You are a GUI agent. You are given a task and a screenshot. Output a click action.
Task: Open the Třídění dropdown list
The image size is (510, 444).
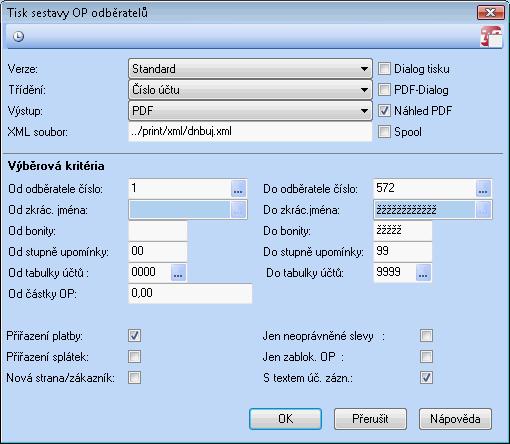[x=250, y=90]
